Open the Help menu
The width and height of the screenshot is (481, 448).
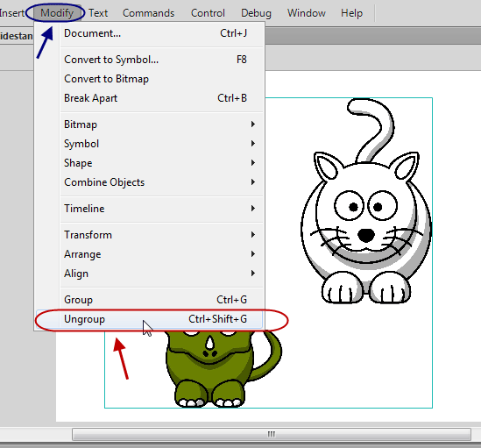351,13
